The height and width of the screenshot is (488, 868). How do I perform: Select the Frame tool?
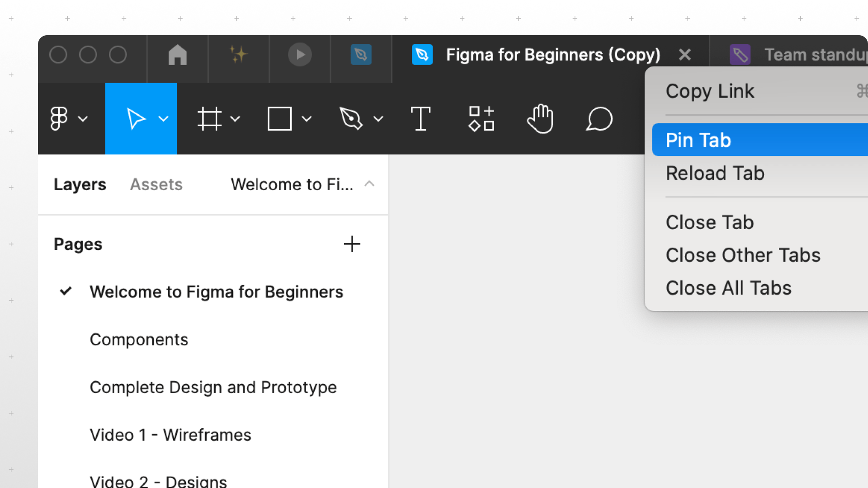click(x=209, y=118)
